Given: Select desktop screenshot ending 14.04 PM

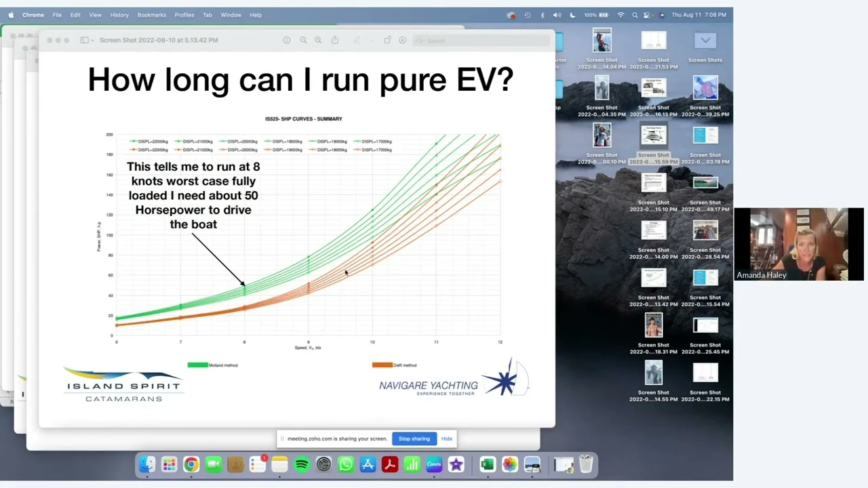Looking at the screenshot, I should [601, 49].
